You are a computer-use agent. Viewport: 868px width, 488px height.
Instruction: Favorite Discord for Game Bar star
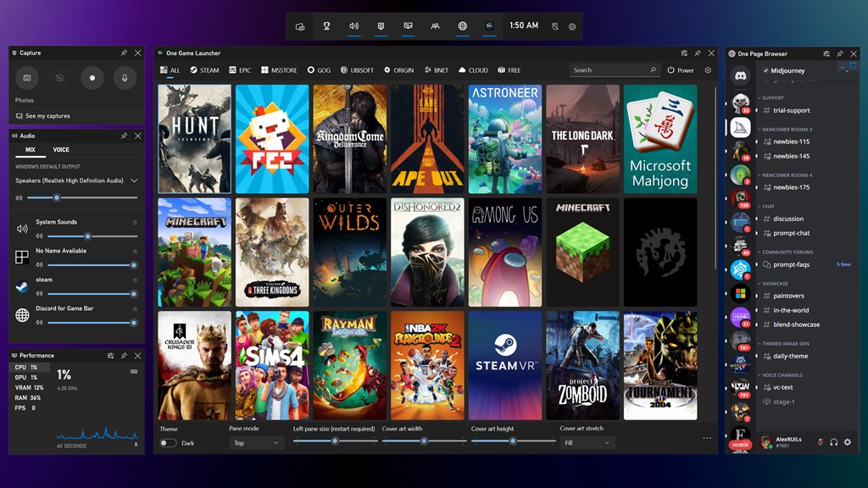coord(135,308)
